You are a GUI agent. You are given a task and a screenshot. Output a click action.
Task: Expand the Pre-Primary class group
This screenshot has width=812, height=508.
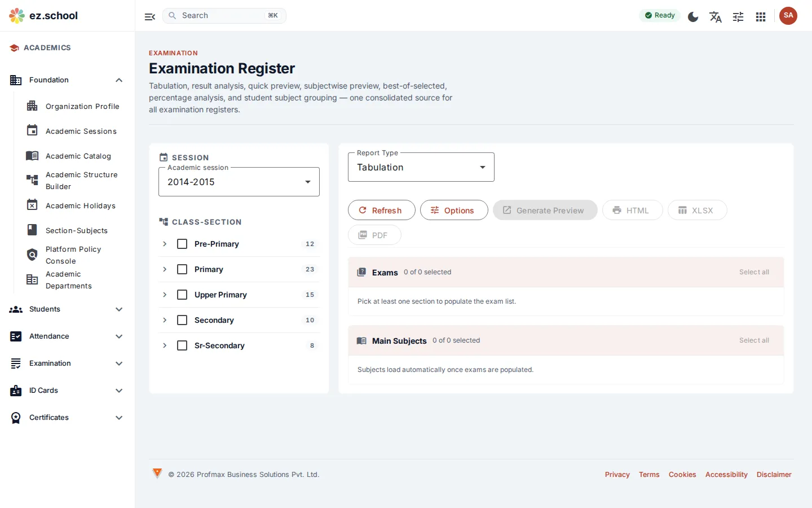(x=165, y=244)
